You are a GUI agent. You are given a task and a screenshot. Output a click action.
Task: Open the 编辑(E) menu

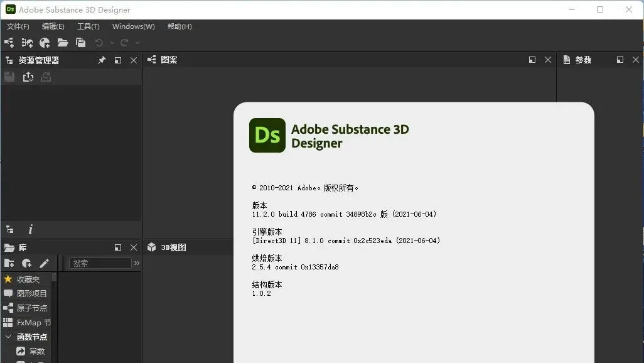53,26
